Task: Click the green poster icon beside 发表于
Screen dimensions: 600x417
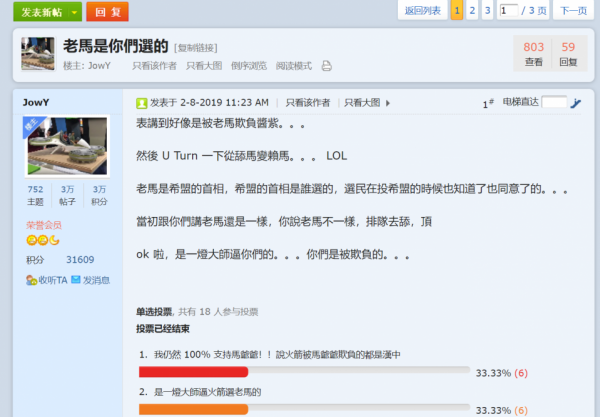Action: (x=142, y=103)
